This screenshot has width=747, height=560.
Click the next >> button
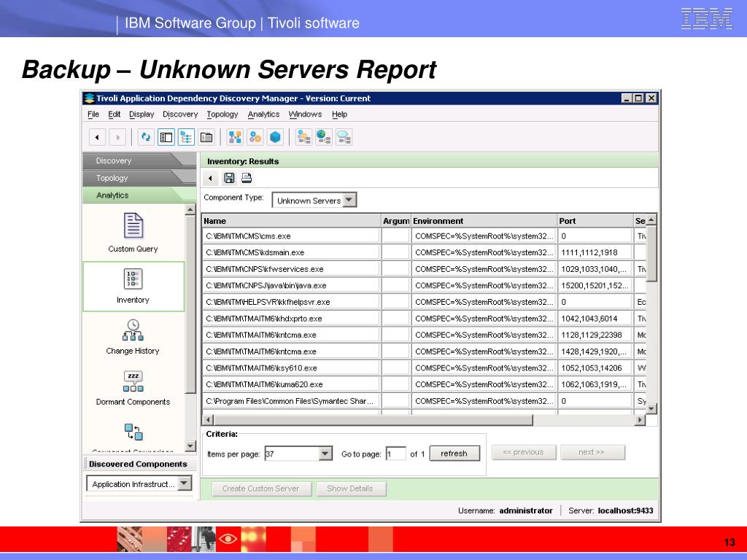592,452
